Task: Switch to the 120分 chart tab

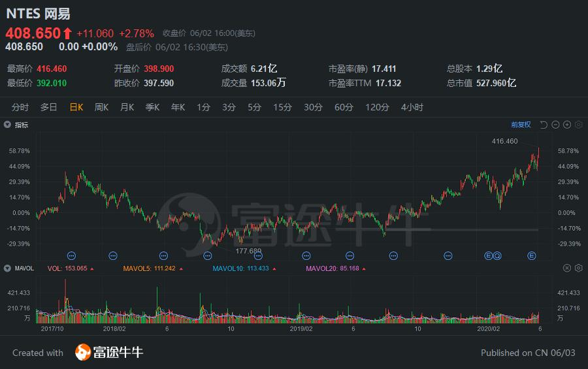Action: 377,107
